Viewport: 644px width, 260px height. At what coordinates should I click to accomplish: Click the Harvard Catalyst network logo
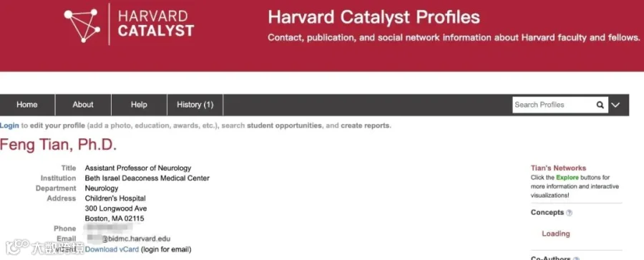(82, 26)
